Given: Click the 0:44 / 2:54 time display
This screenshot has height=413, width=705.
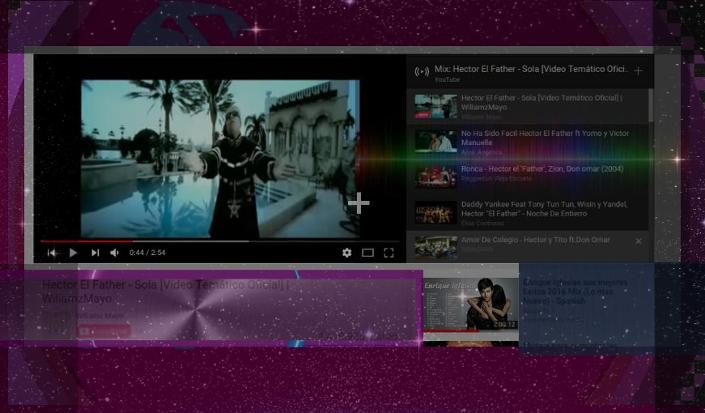Looking at the screenshot, I should click(147, 253).
